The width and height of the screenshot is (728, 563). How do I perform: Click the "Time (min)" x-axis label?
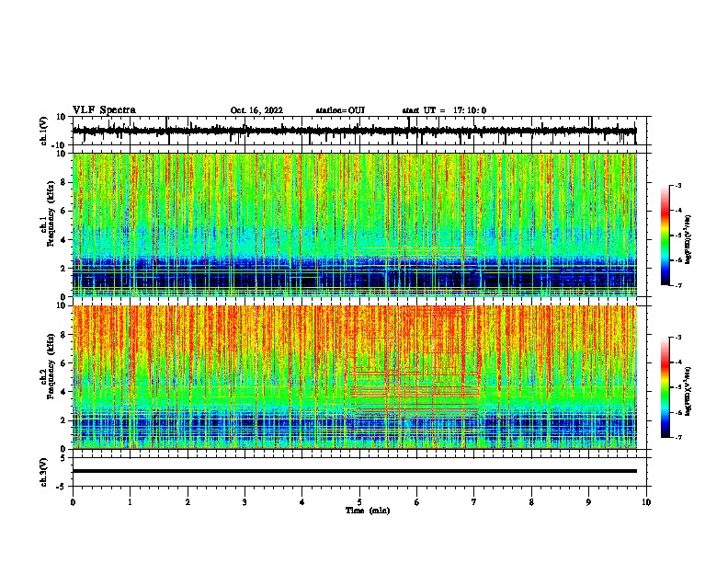(368, 511)
